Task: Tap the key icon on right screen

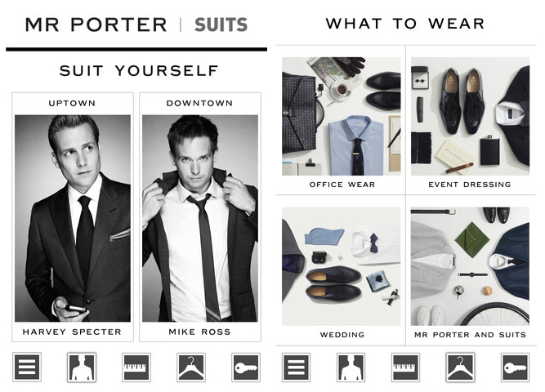Action: point(515,367)
